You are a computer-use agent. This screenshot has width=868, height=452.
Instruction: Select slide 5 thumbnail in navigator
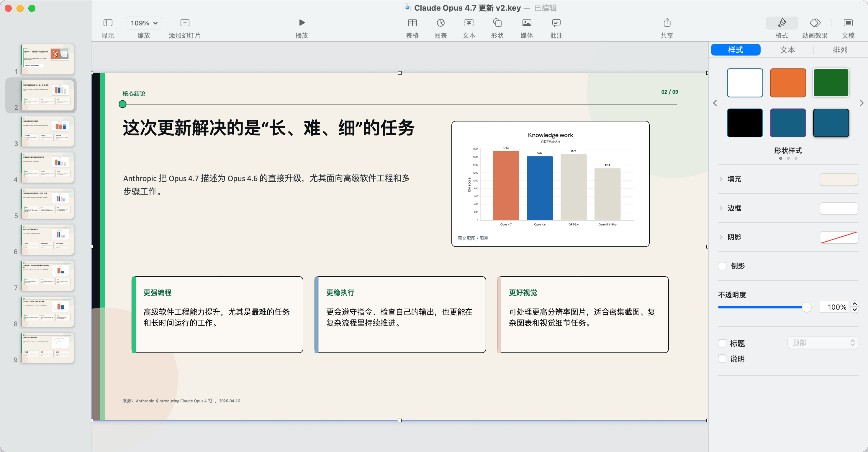(x=48, y=203)
